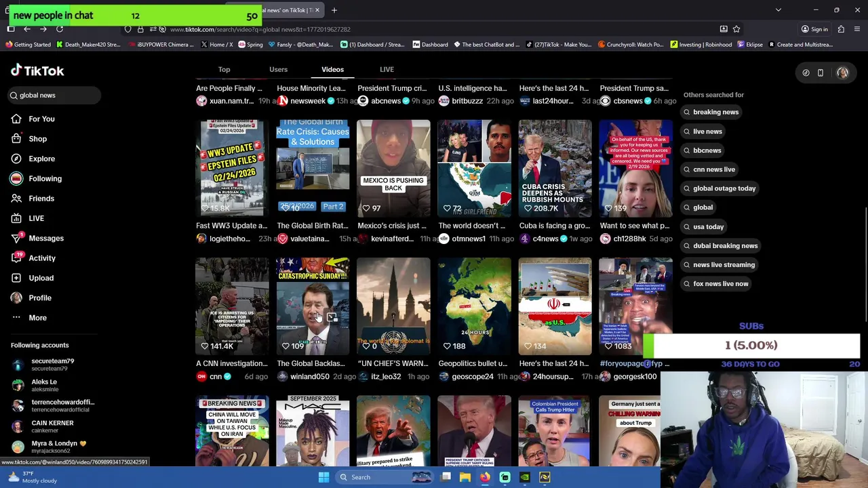
Task: Click the like heart on the 208.7K video
Action: click(x=528, y=208)
